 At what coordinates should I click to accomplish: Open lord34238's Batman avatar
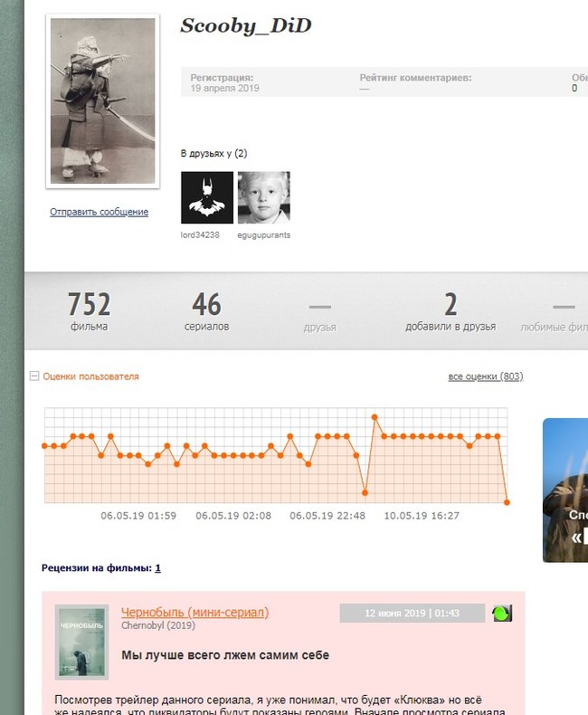207,197
